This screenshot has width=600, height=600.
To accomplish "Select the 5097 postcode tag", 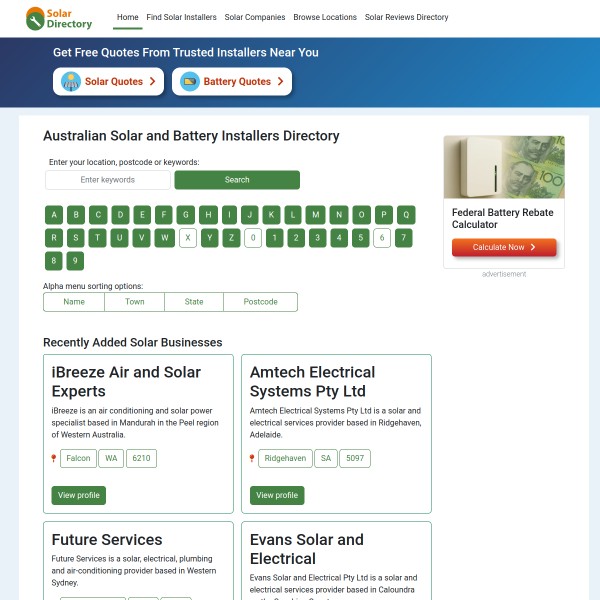I will pos(355,458).
